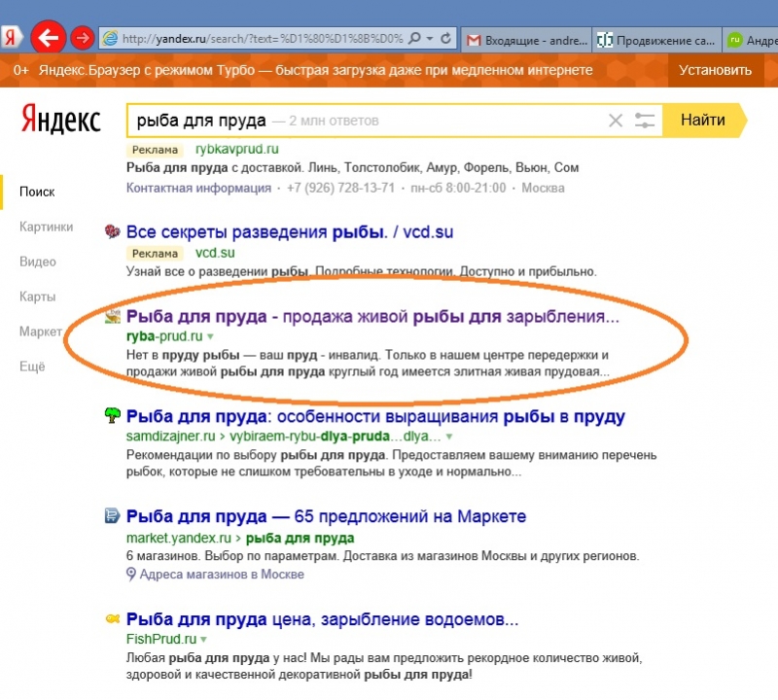
Task: Click the Яндекс logo
Action: pos(60,119)
